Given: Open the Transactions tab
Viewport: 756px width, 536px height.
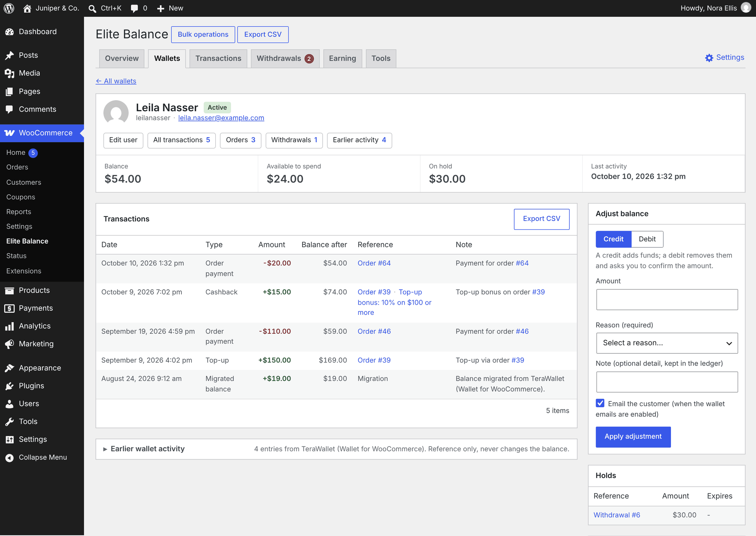Looking at the screenshot, I should 218,58.
